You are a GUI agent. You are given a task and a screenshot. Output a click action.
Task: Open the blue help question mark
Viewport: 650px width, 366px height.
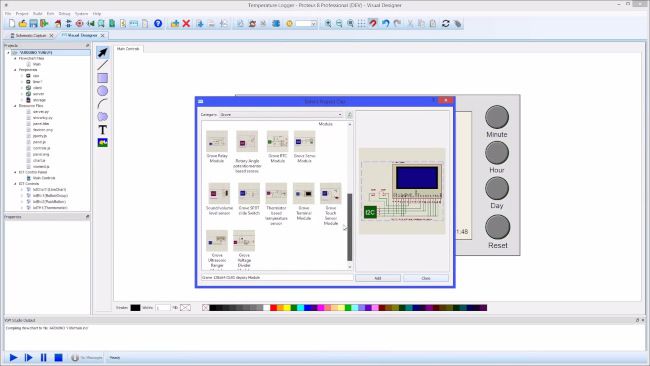click(x=158, y=24)
